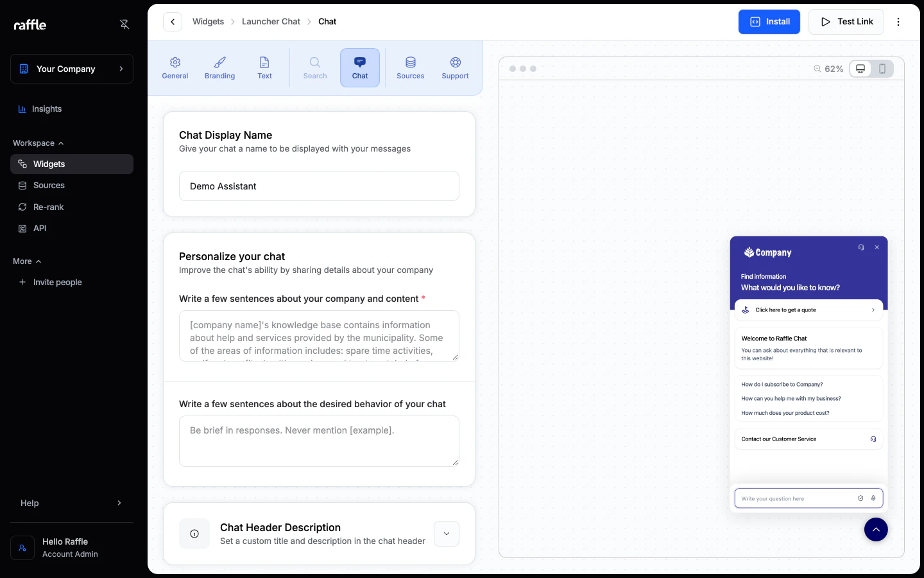Click the info icon beside Chat Header Description
Screen dimensions: 924x578
[x=194, y=534]
